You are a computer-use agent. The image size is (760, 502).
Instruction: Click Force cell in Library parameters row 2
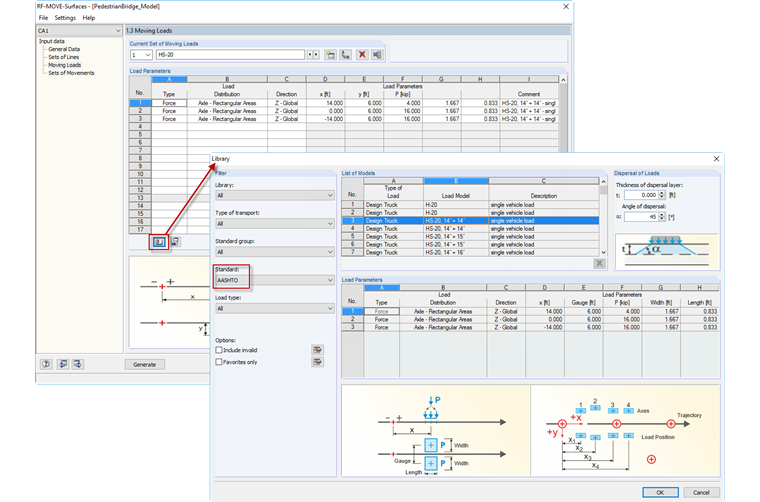pyautogui.click(x=381, y=320)
